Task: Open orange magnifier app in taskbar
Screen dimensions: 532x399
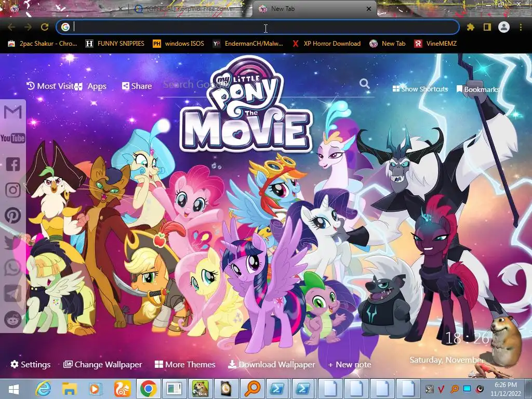Action: click(253, 389)
